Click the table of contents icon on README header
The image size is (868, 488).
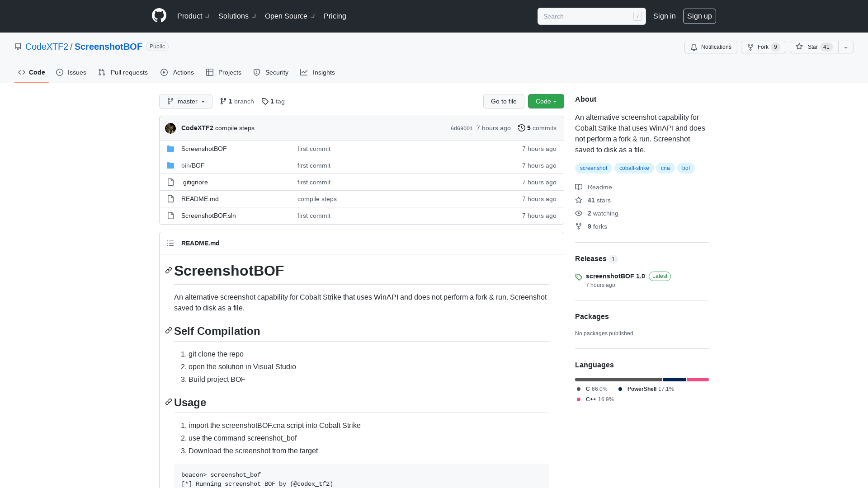[170, 243]
